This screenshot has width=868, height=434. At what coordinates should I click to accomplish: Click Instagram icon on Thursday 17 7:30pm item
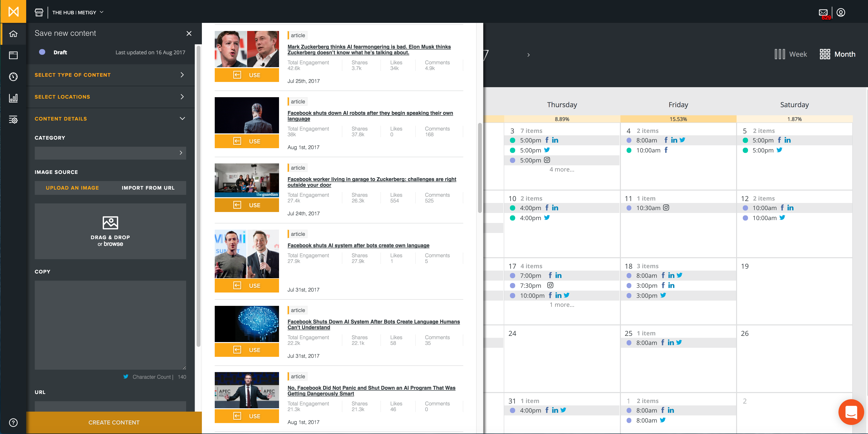pyautogui.click(x=550, y=285)
